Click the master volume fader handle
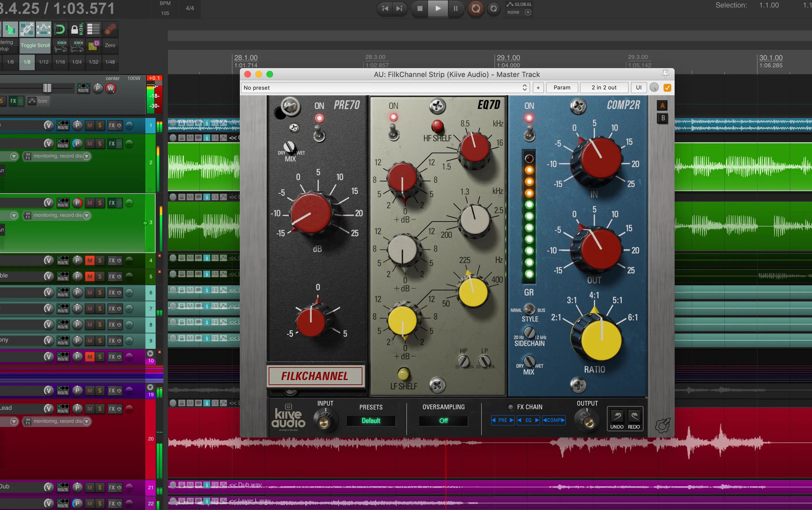The width and height of the screenshot is (812, 510). [x=47, y=88]
